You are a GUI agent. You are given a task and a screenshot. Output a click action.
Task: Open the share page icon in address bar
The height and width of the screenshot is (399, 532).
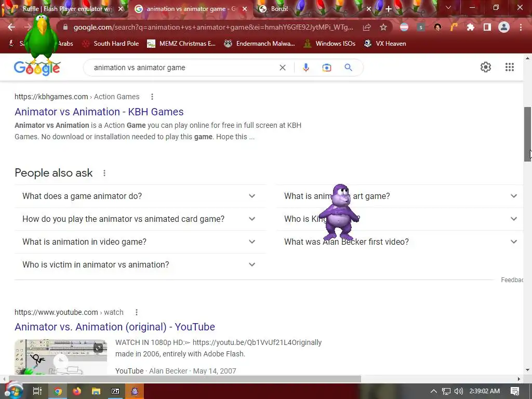click(x=367, y=27)
